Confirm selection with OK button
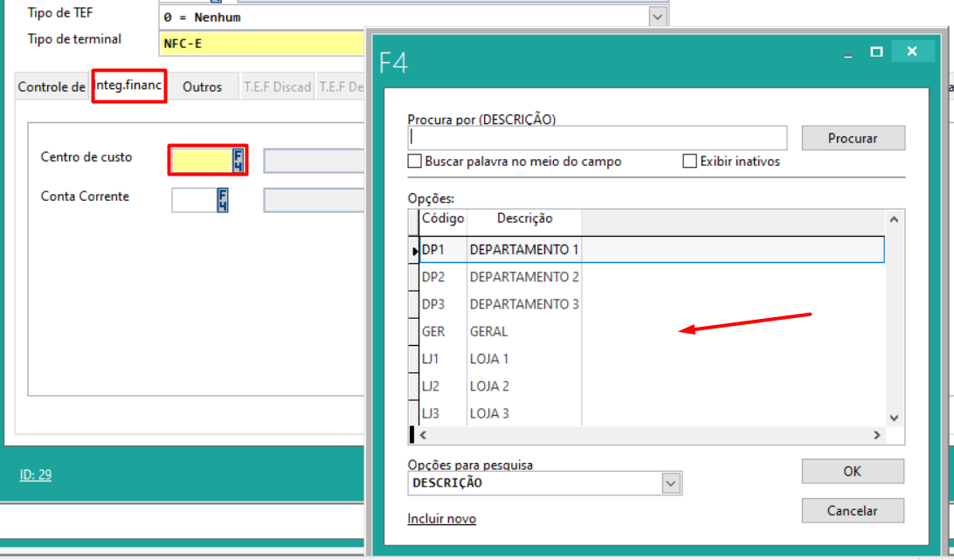 [853, 471]
